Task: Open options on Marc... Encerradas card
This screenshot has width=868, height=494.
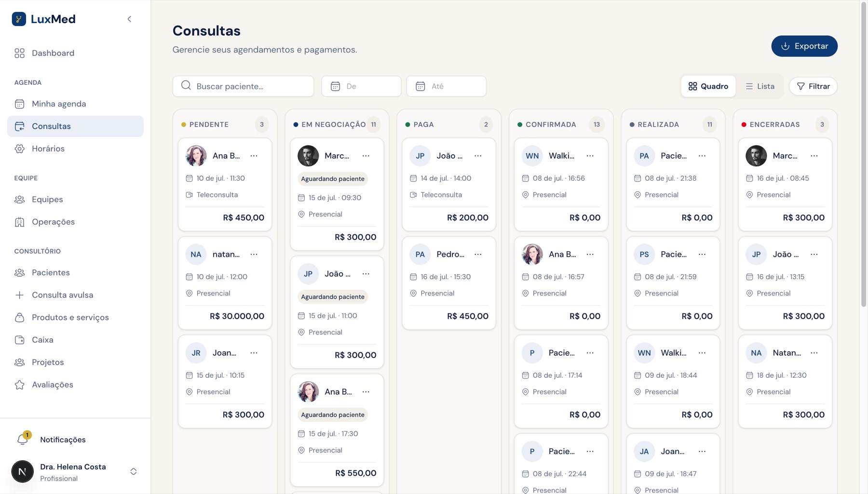Action: (x=814, y=156)
